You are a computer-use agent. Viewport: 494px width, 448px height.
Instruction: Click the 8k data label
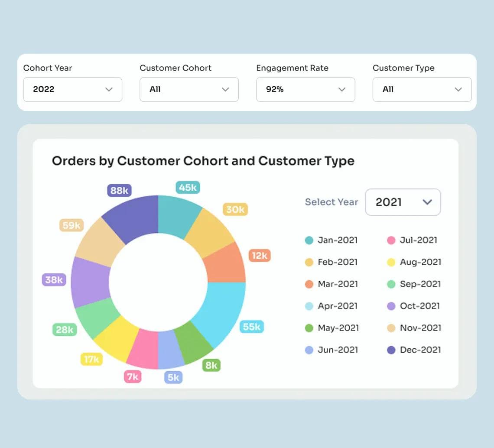(211, 365)
